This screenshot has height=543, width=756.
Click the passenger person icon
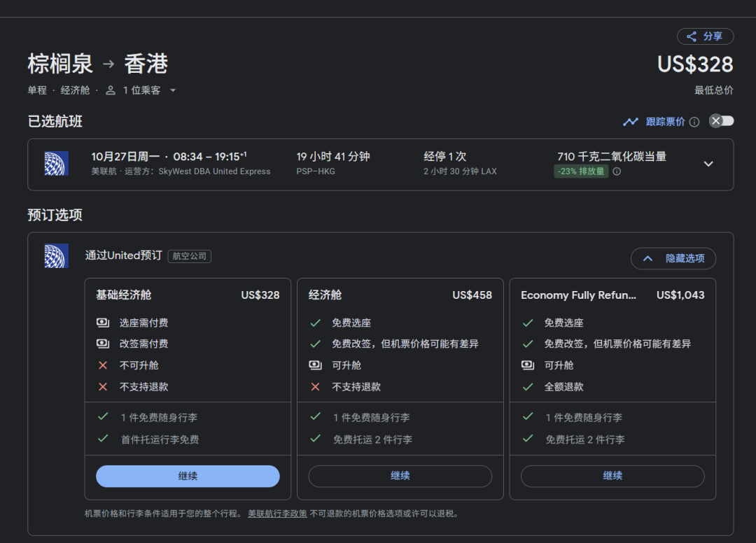(111, 90)
